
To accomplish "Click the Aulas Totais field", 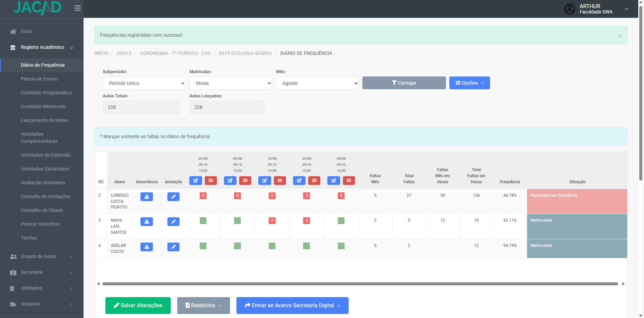I will click(141, 107).
